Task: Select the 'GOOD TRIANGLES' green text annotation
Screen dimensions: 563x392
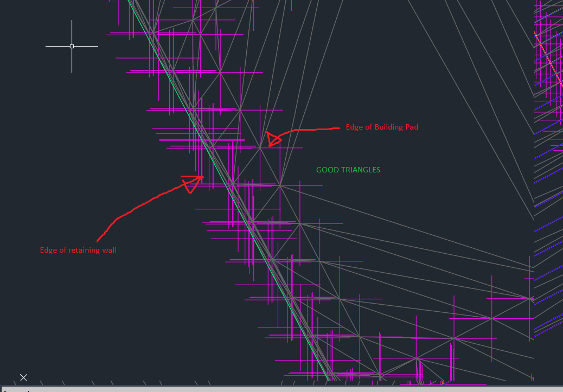Action: click(x=348, y=170)
